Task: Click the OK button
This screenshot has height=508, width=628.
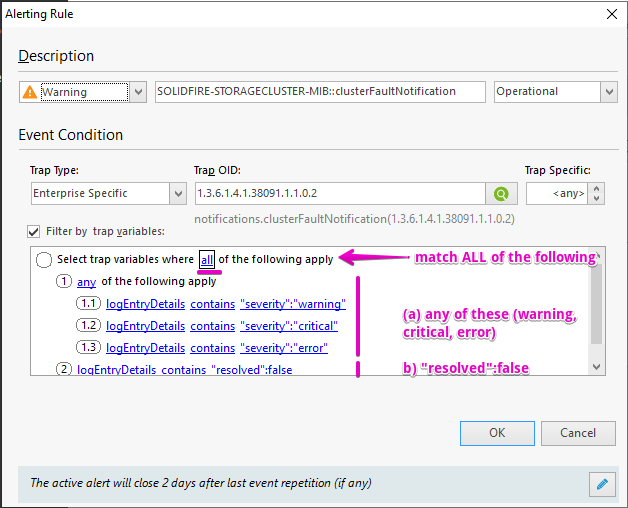Action: click(497, 433)
